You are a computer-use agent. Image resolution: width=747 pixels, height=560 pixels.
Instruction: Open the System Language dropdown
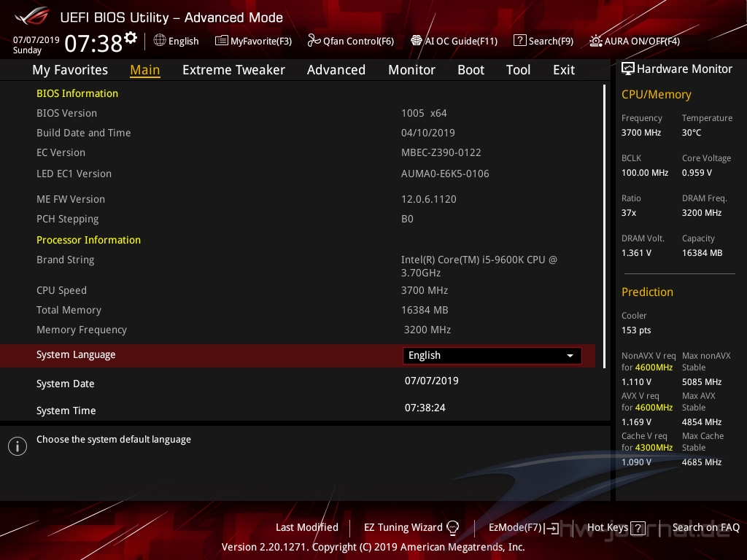click(x=492, y=356)
